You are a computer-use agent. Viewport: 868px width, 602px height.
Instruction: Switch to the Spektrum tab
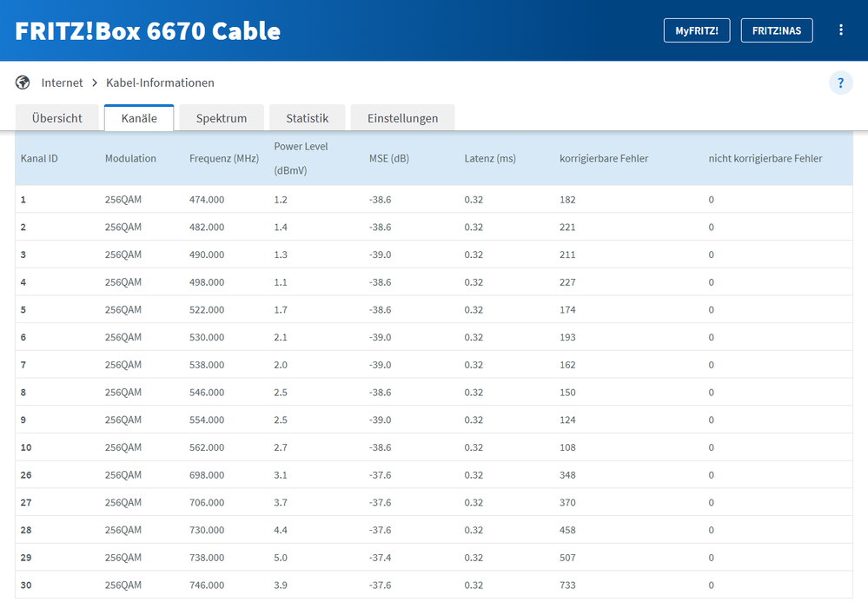point(221,118)
